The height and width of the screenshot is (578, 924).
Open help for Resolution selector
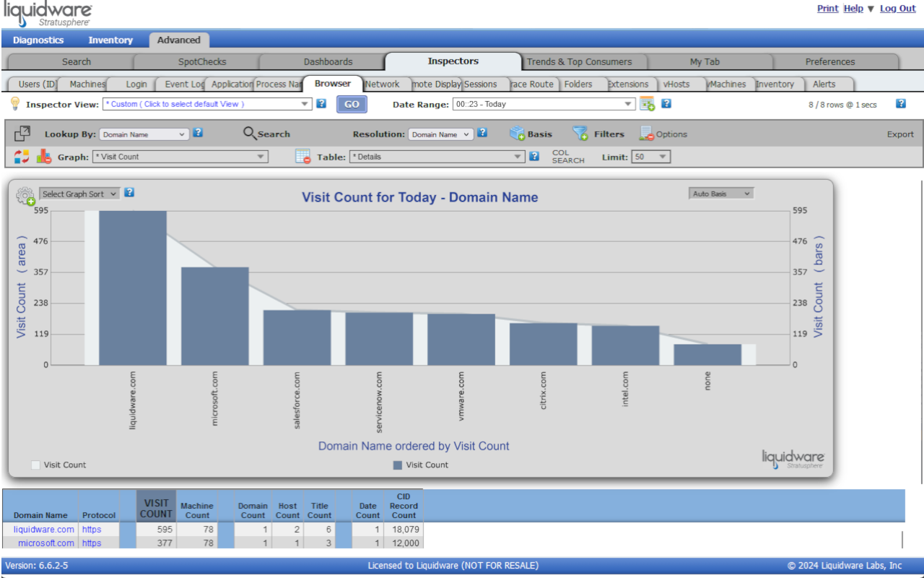tap(482, 133)
